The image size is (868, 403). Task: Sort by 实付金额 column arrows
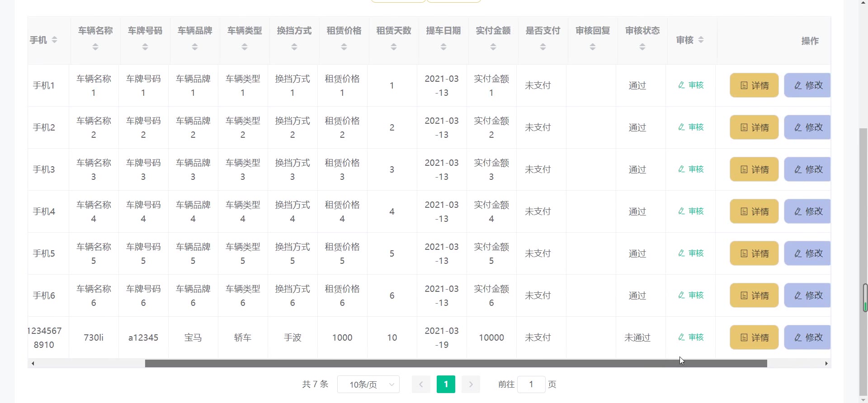(493, 47)
